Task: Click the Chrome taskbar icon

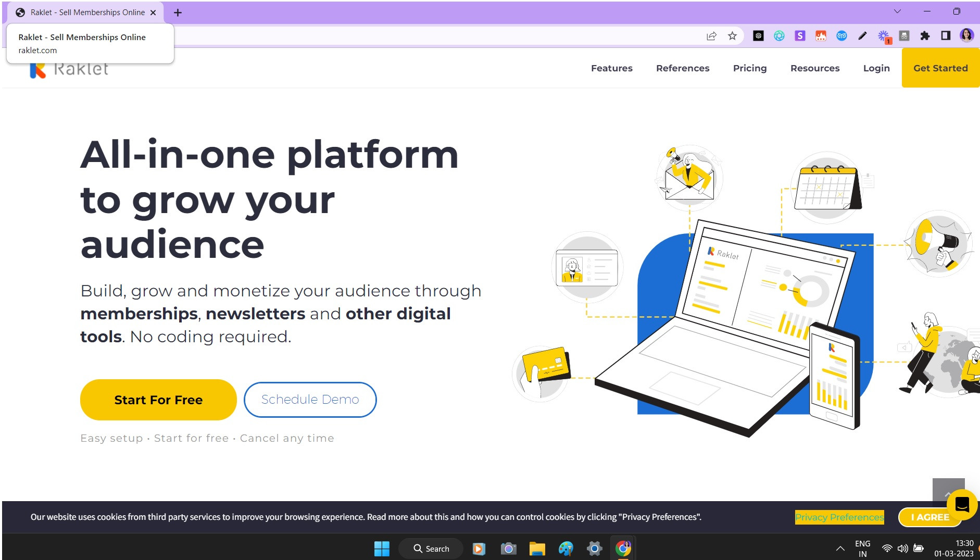Action: click(623, 549)
